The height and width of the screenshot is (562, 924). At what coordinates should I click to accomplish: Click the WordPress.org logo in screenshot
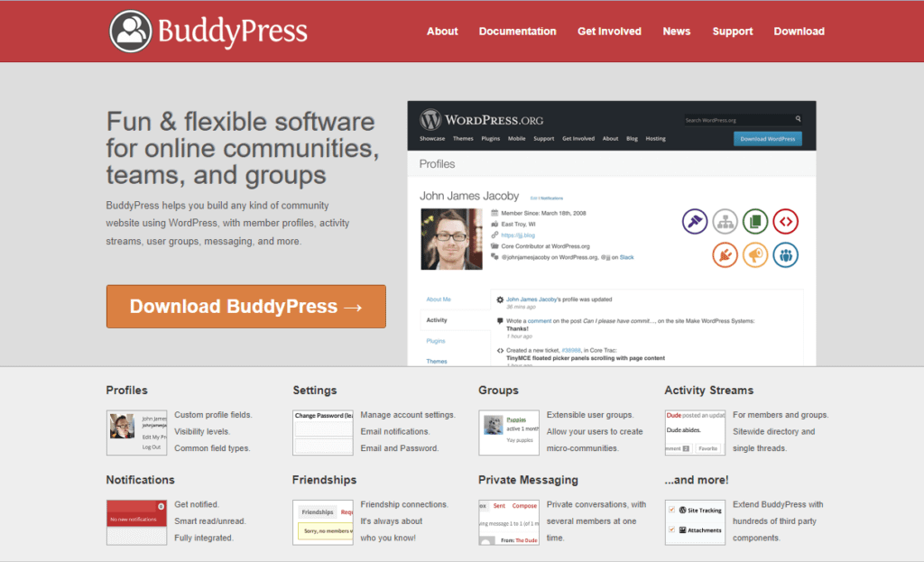click(x=482, y=120)
